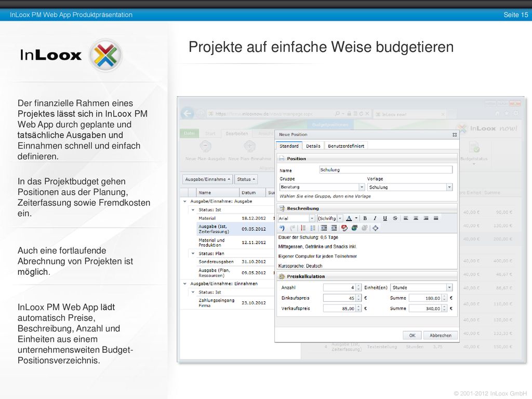Click the Verkaufspreis Summe field showing 340,00

(428, 309)
